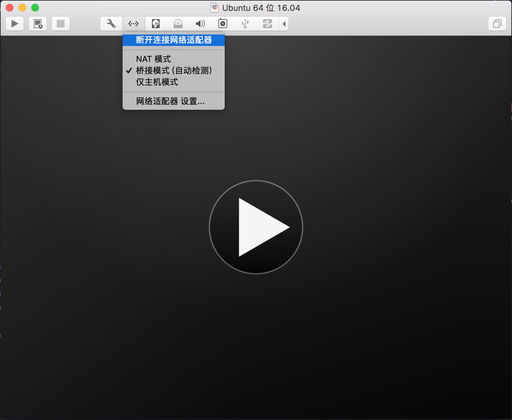Screen dimensions: 512x420
Task: Select NAT 模式 network option
Action: [154, 59]
